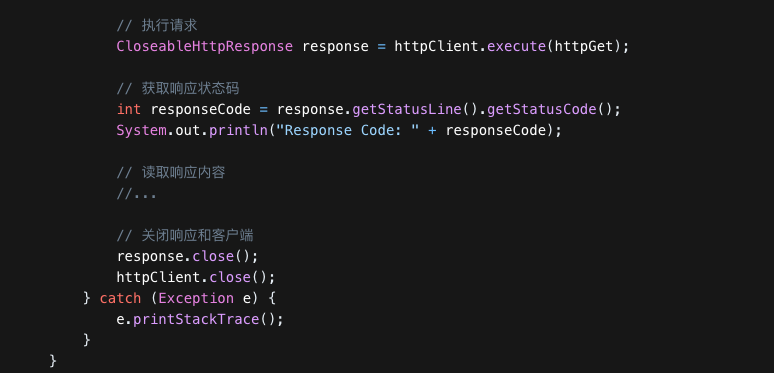Image resolution: width=774 pixels, height=373 pixels.
Task: Click the 获取响应状态码 comment
Action: [178, 88]
